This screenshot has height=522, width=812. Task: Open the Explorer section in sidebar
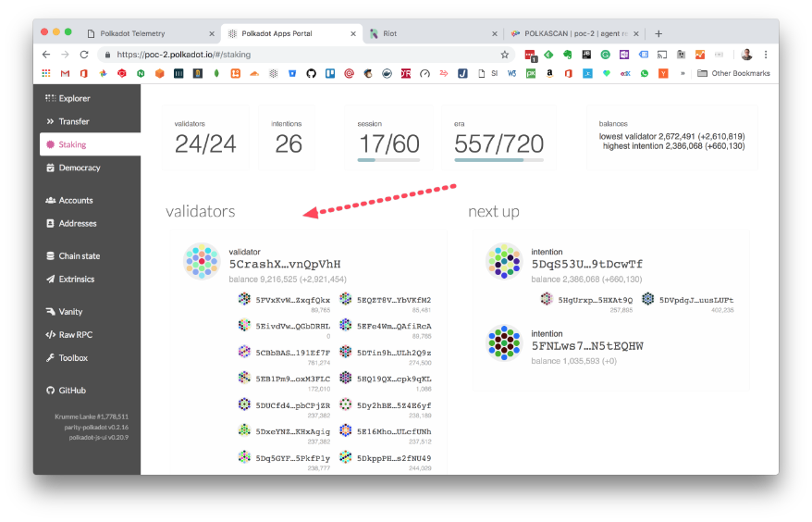click(x=73, y=98)
